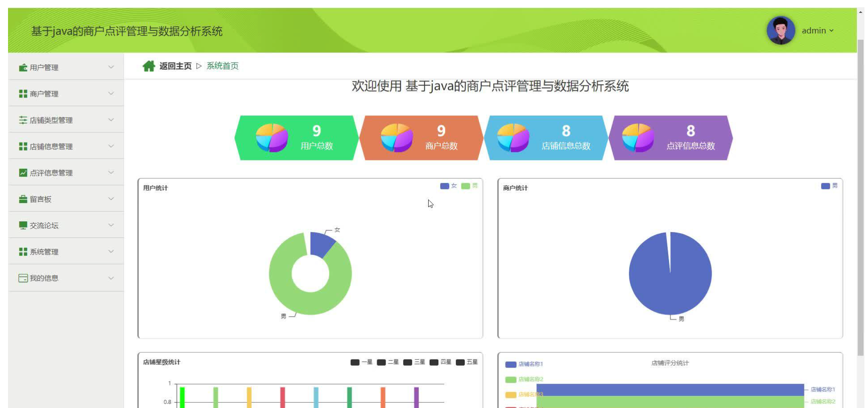The image size is (868, 408).
Task: Click the 店铺评分统计 chart title
Action: coord(670,363)
